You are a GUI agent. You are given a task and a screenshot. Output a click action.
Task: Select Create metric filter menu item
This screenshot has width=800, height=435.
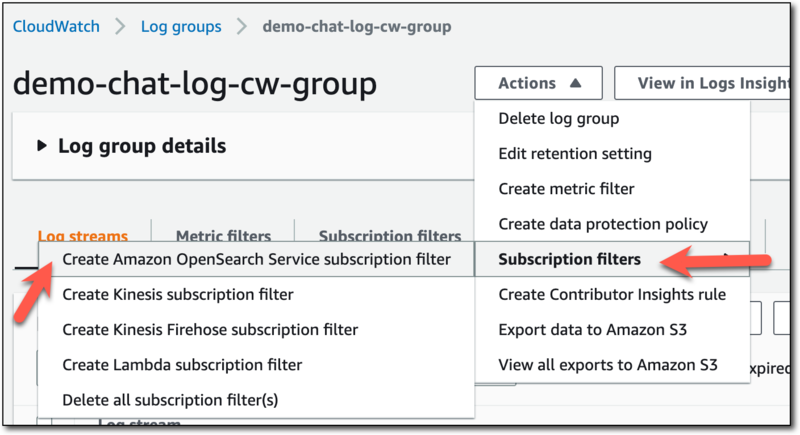click(566, 189)
